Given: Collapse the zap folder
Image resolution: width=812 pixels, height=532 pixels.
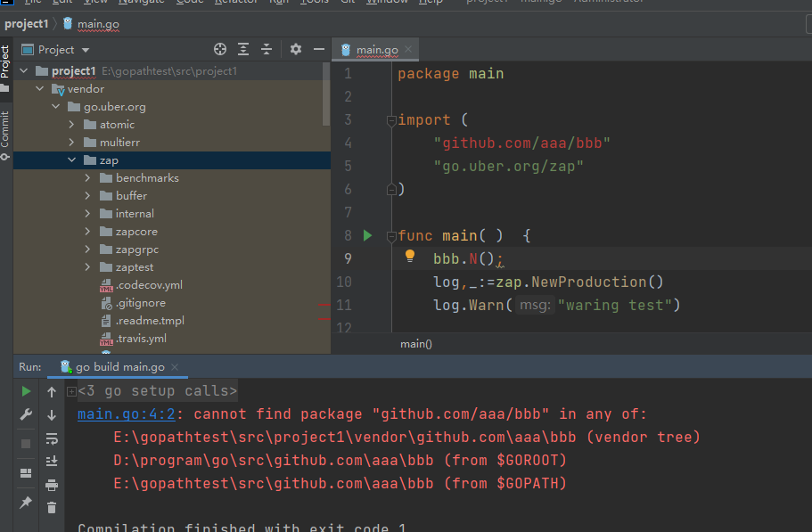Looking at the screenshot, I should [x=72, y=160].
